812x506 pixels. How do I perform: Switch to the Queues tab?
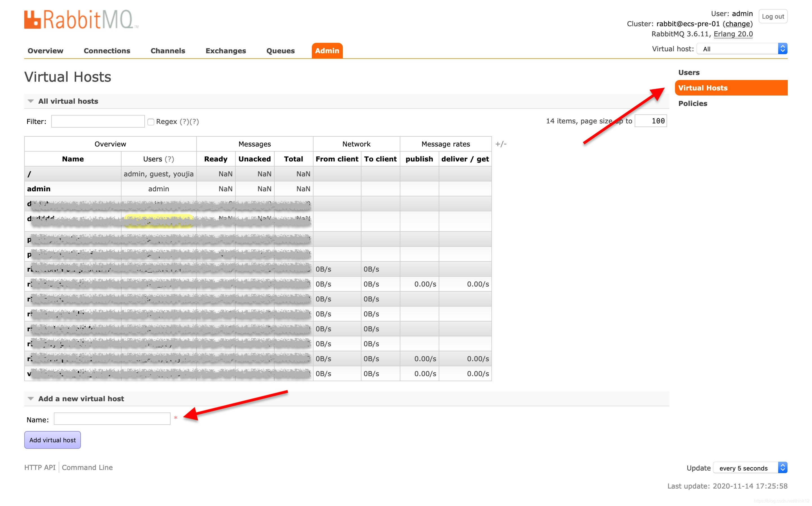point(280,51)
